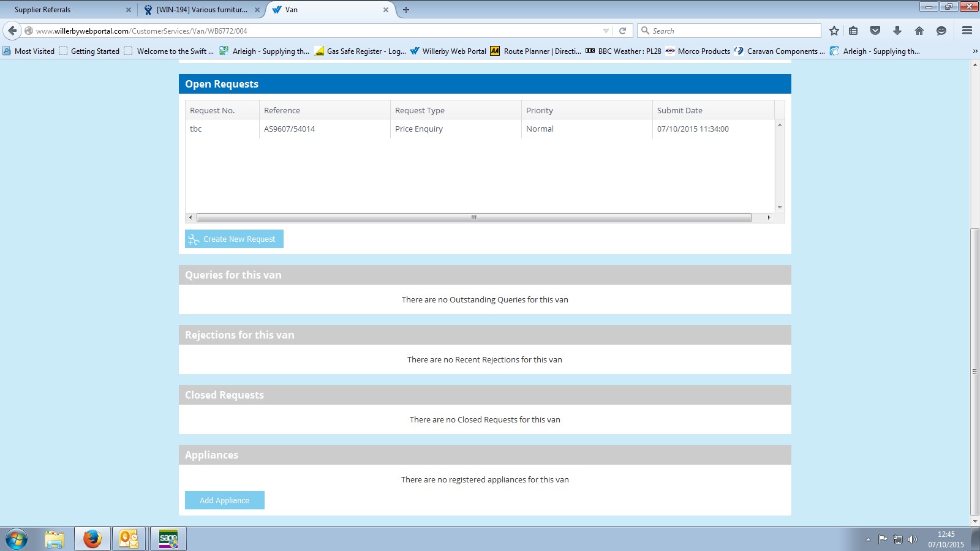Viewport: 980px width, 551px height.
Task: Open Outlook from the taskbar
Action: 129,539
